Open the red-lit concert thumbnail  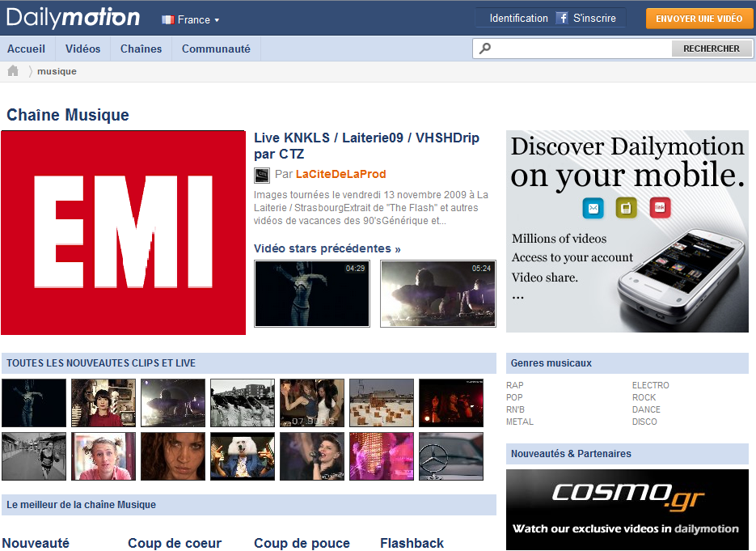[x=451, y=403]
